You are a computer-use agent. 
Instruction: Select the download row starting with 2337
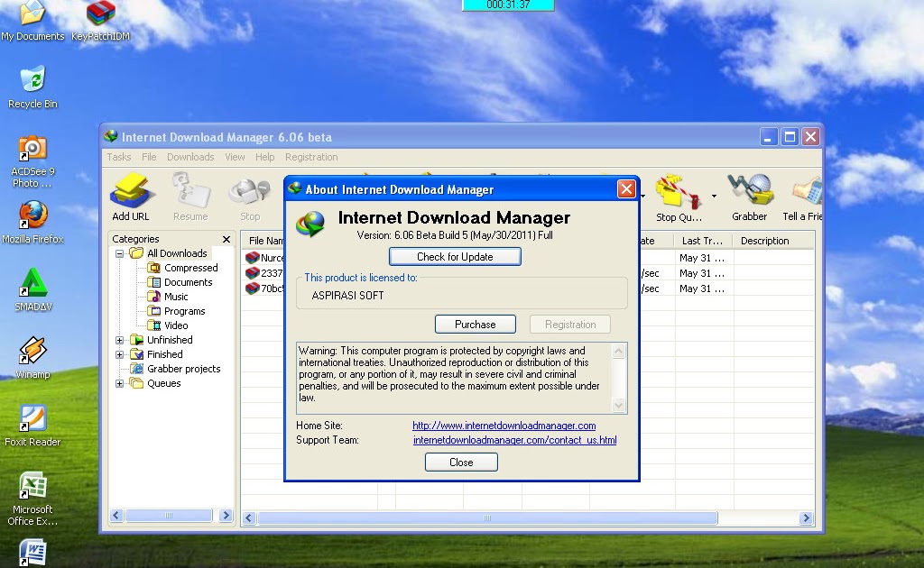pyautogui.click(x=264, y=273)
